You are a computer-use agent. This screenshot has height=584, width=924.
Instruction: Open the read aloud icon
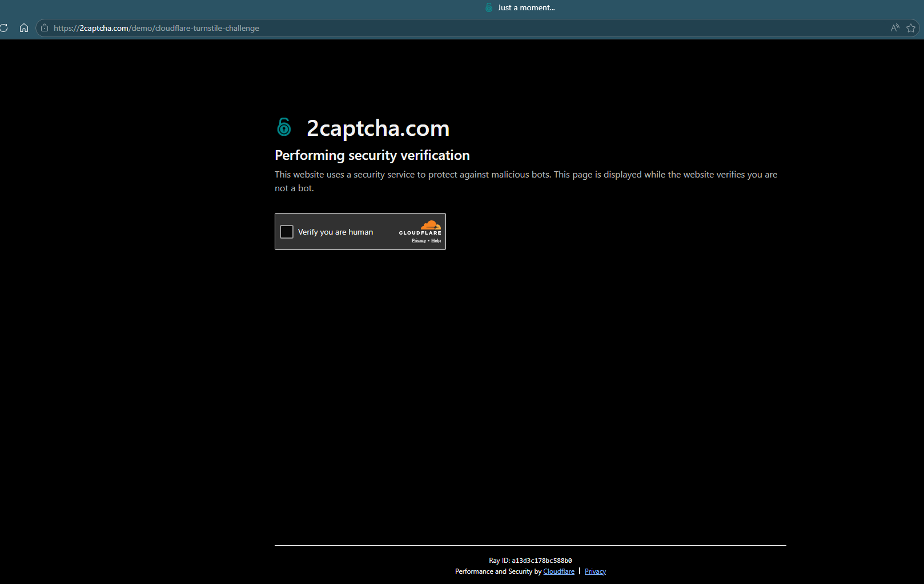point(895,28)
